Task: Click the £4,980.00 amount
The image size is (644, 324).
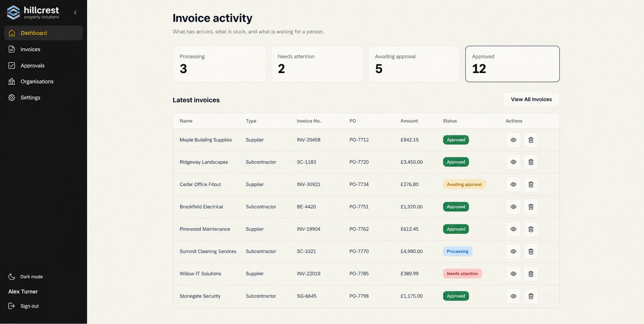Action: tap(411, 251)
